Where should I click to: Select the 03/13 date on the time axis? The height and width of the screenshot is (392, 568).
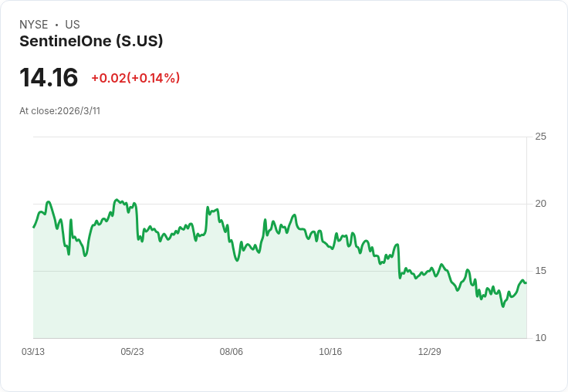pyautogui.click(x=33, y=352)
